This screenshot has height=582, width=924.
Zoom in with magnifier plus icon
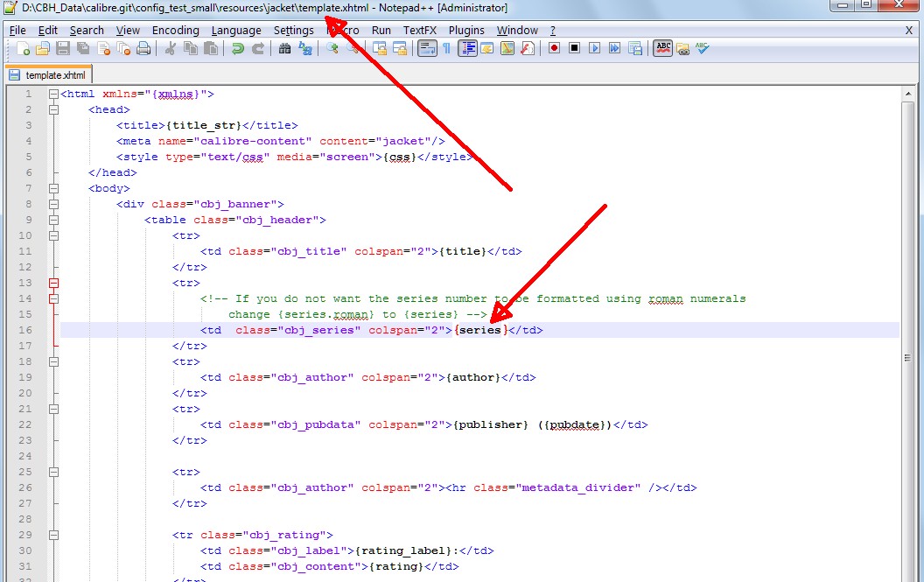pos(332,48)
